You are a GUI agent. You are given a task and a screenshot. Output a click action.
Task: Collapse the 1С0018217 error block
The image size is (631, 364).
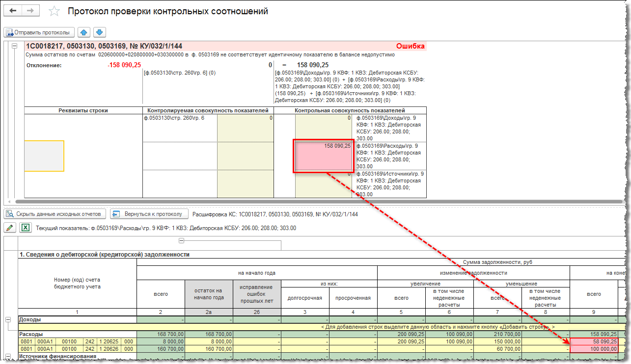[14, 46]
